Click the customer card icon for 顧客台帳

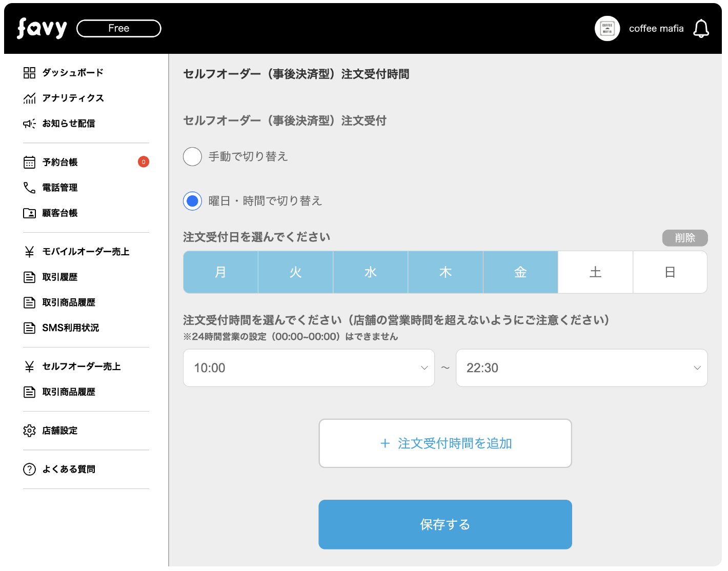click(29, 213)
